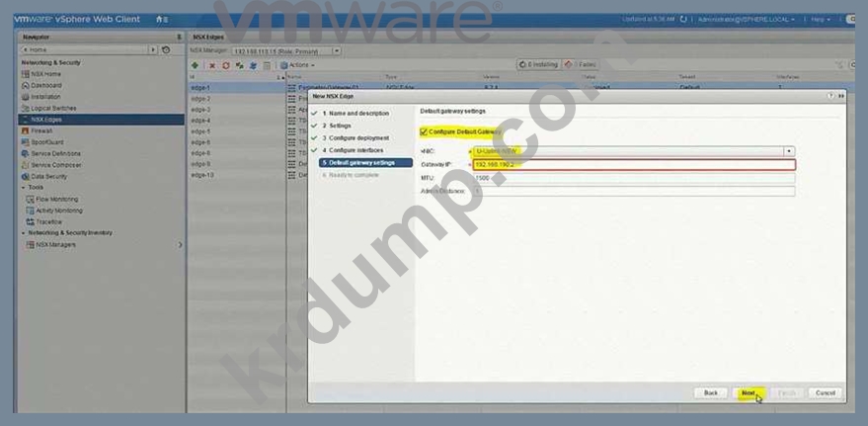Click the Service Definitions icon

coord(26,153)
